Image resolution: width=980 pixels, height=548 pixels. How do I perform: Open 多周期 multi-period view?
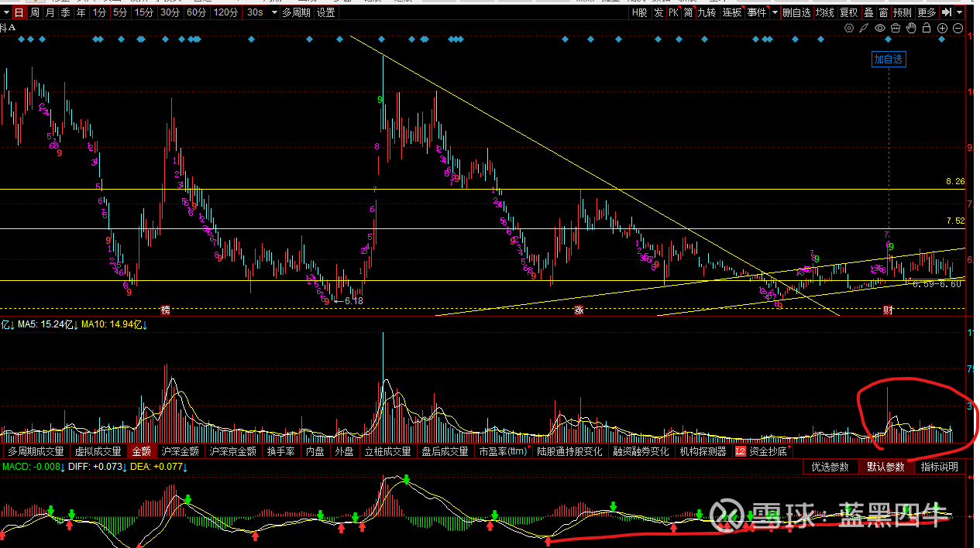(x=295, y=12)
